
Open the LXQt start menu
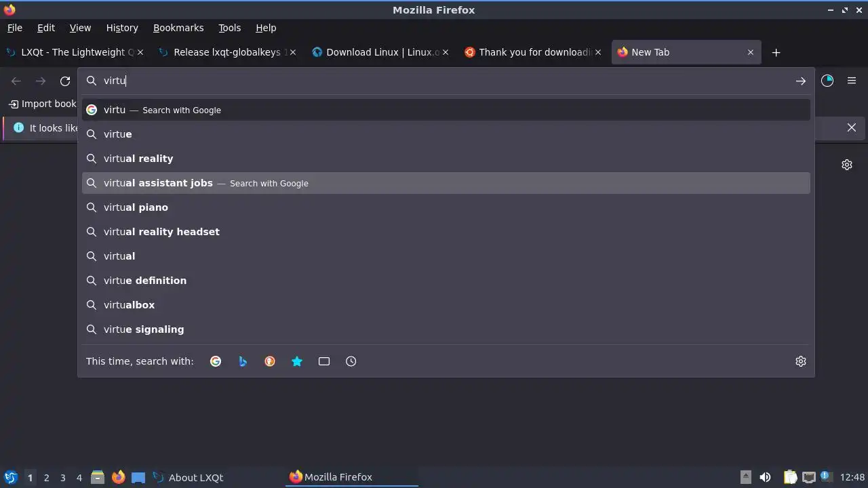point(10,477)
